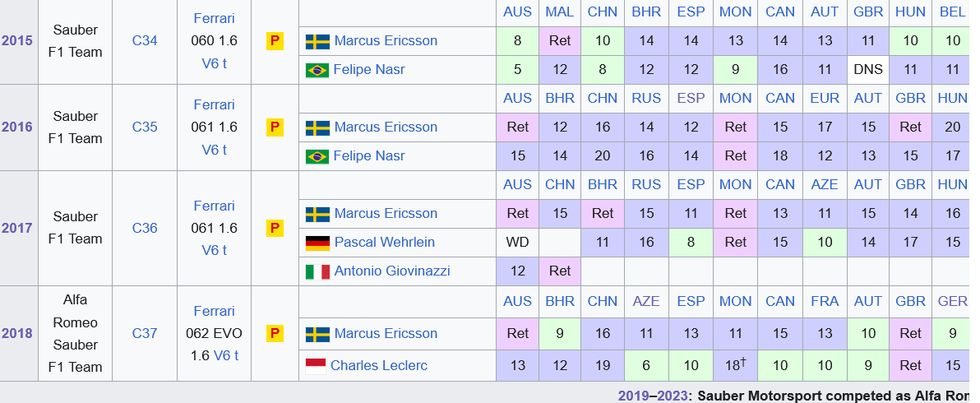Image resolution: width=980 pixels, height=403 pixels.
Task: Open the 2017 season year link
Action: [x=17, y=228]
